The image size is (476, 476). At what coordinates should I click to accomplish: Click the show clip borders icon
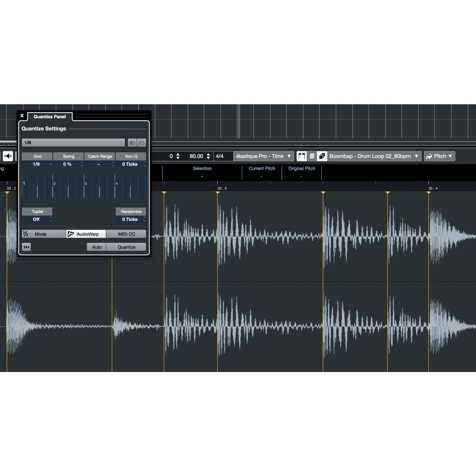pyautogui.click(x=302, y=156)
